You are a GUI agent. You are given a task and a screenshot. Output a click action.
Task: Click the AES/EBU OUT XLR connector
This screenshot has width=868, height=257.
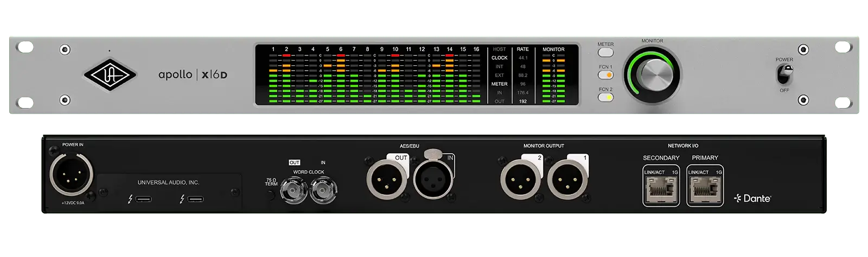pyautogui.click(x=387, y=181)
